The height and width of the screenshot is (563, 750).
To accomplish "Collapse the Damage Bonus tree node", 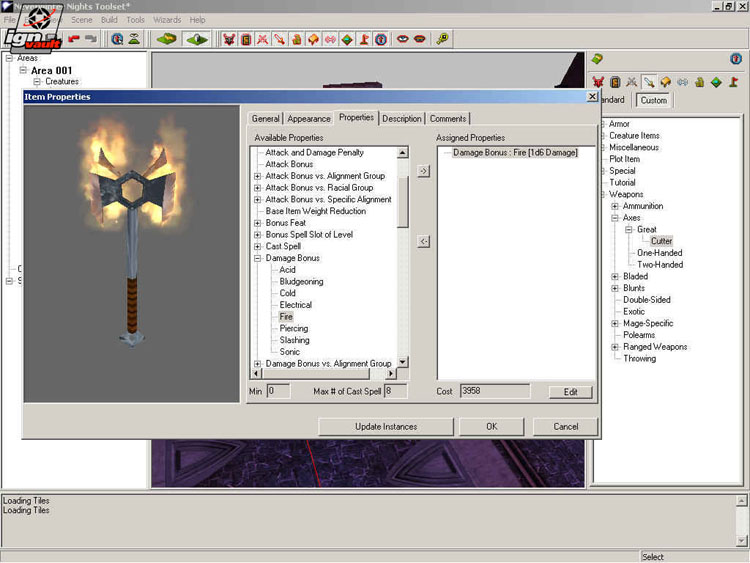I will pyautogui.click(x=257, y=258).
